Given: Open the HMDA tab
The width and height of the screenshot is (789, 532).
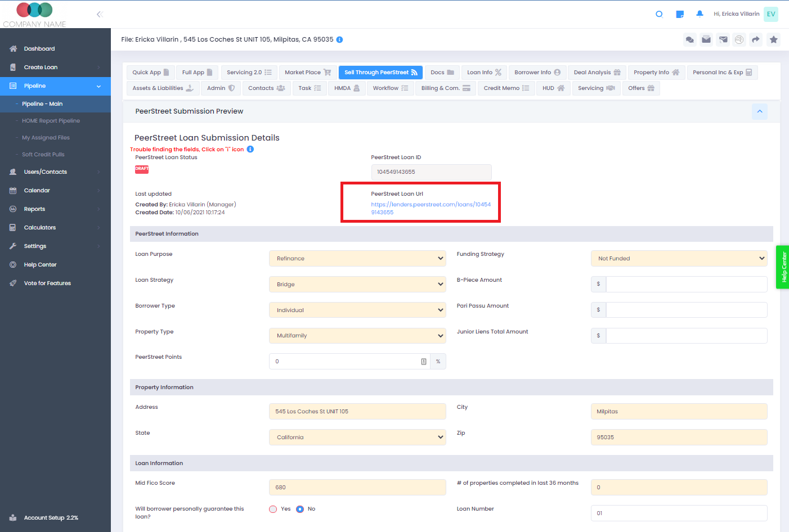Looking at the screenshot, I should (x=347, y=88).
